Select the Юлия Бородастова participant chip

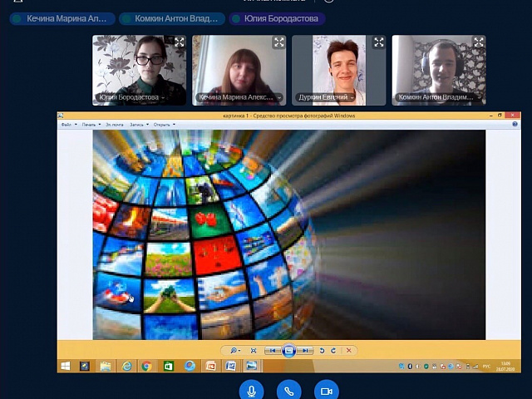[x=277, y=18]
